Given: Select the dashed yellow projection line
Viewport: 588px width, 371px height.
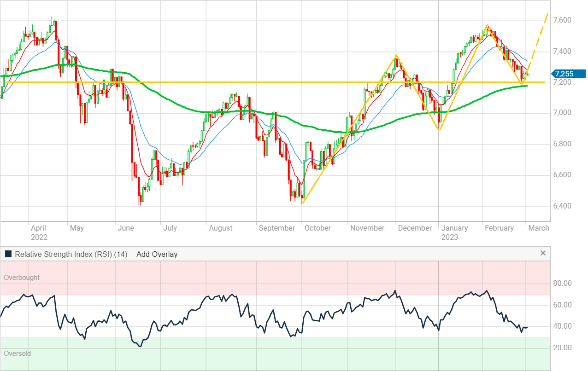Looking at the screenshot, I should 538,41.
